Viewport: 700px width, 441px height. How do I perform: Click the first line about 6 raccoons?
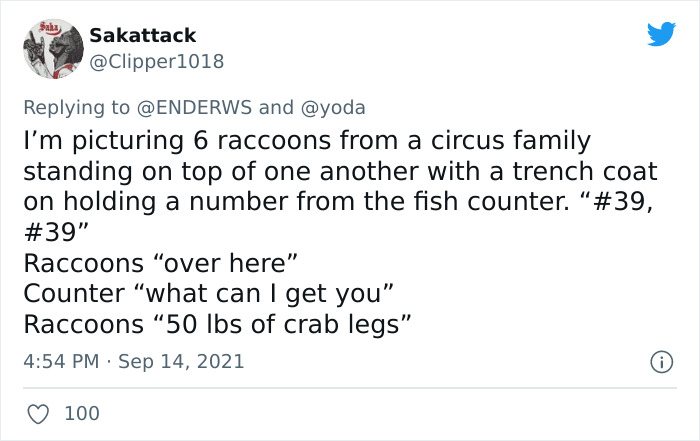pos(307,141)
